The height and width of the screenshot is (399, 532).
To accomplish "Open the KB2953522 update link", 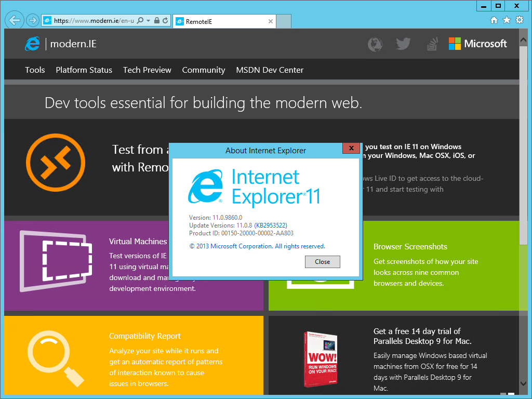I will [270, 225].
